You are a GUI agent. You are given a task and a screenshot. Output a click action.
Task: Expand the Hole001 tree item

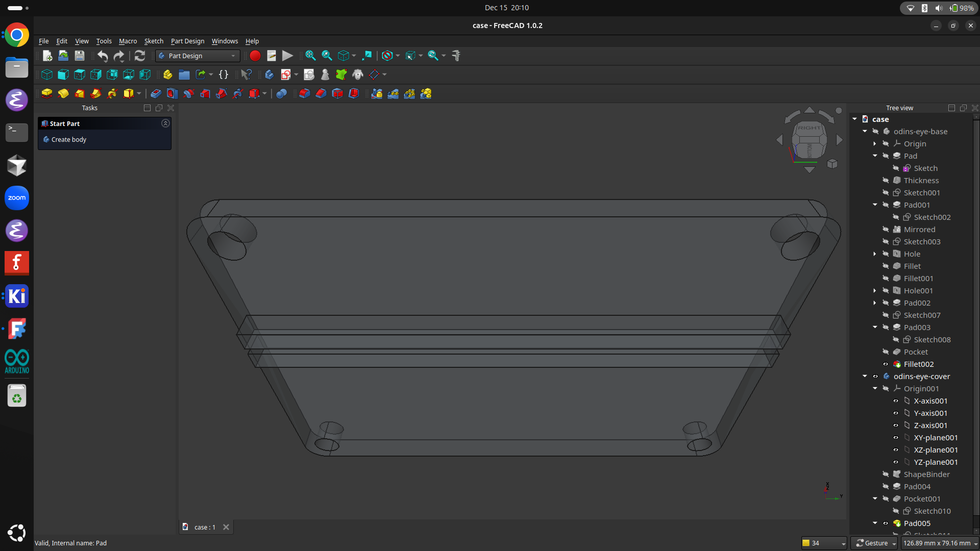point(875,291)
